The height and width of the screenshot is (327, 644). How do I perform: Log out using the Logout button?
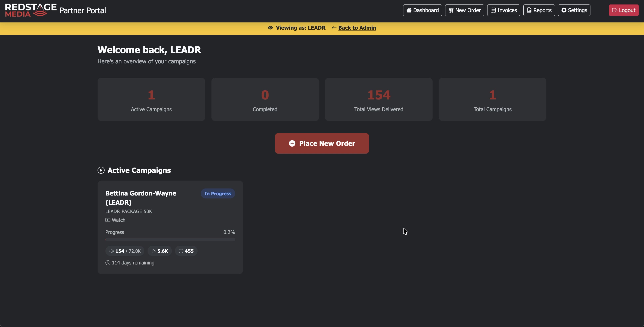624,10
